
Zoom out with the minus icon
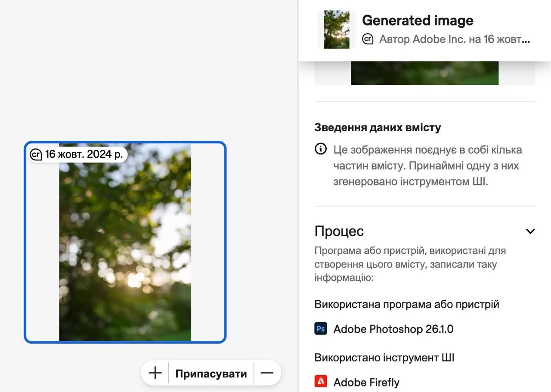(x=267, y=373)
